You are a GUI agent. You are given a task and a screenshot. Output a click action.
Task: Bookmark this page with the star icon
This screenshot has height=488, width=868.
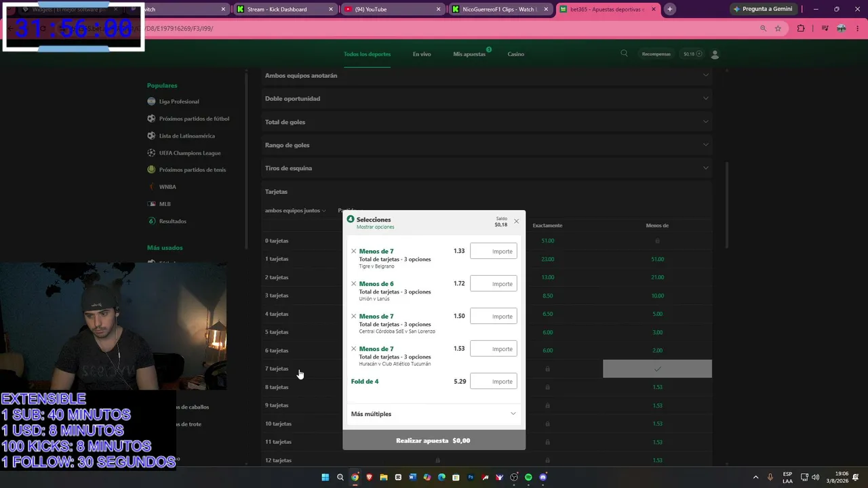coord(778,28)
